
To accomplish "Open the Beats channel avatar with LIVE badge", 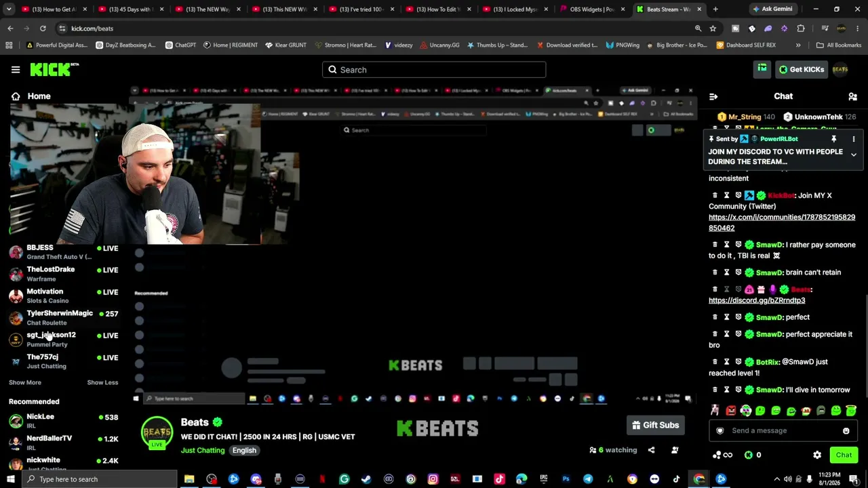I will 157,433.
